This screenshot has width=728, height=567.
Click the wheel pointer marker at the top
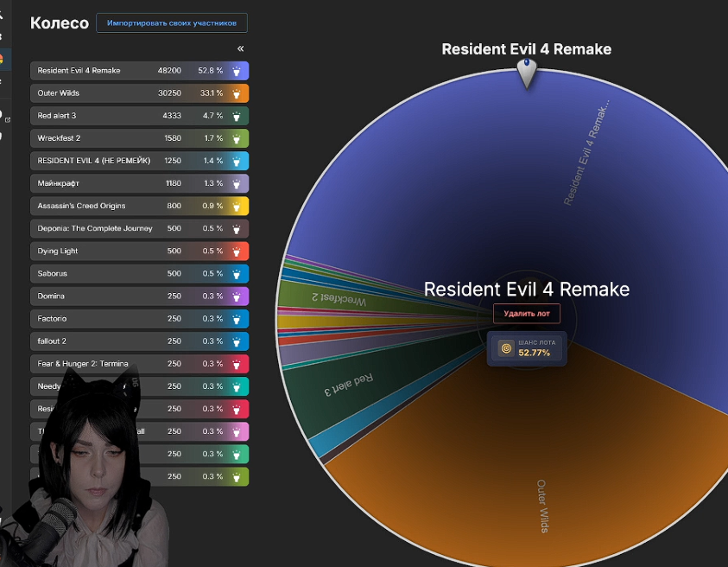(527, 73)
